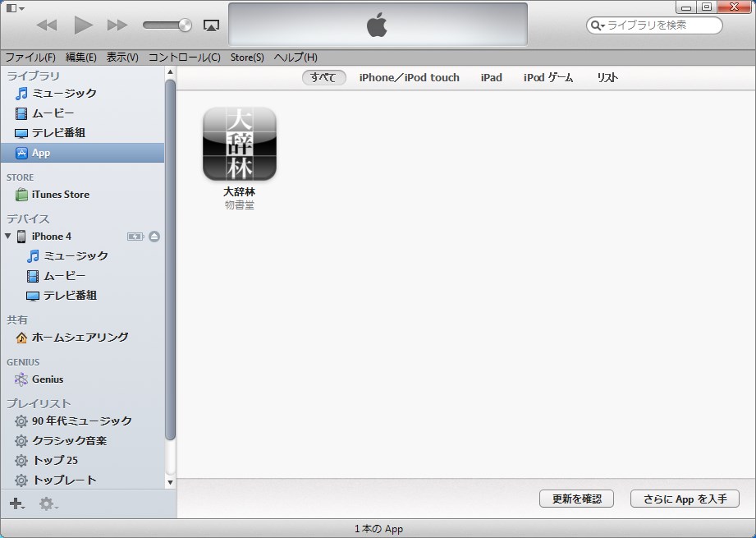Image resolution: width=756 pixels, height=538 pixels.
Task: Open クラシック音楽 smart playlist gear
Action: [21, 441]
